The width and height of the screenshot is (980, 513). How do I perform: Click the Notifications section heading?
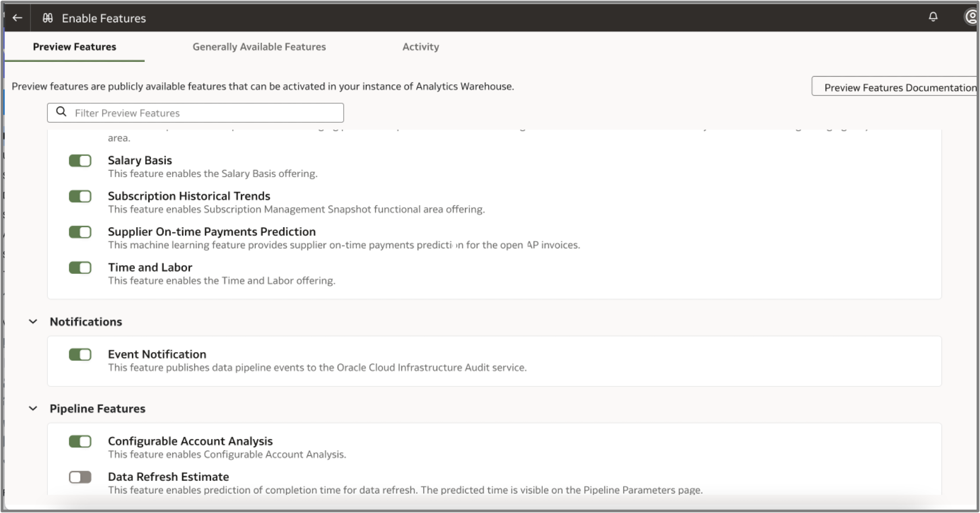pyautogui.click(x=86, y=322)
